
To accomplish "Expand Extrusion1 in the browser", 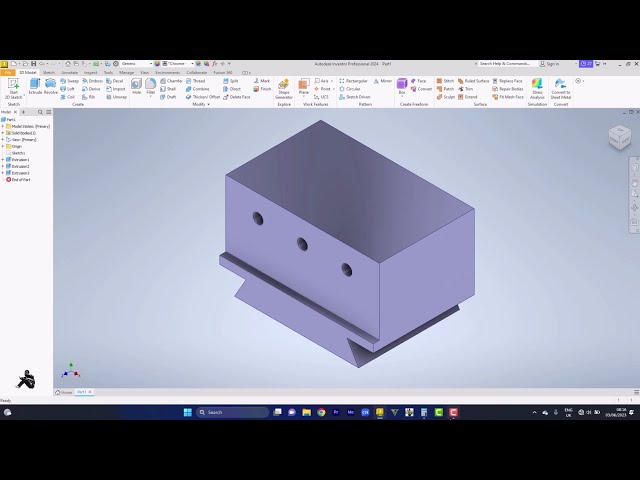I will pos(3,160).
